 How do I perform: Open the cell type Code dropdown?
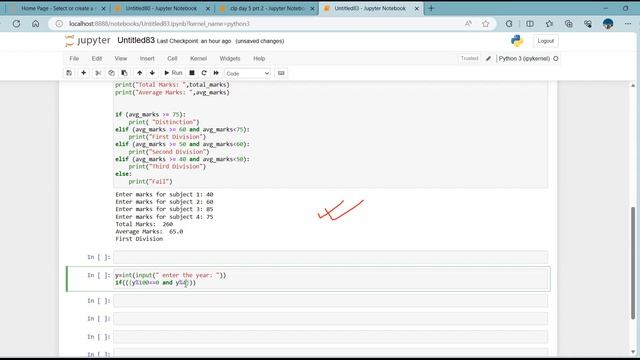(247, 73)
